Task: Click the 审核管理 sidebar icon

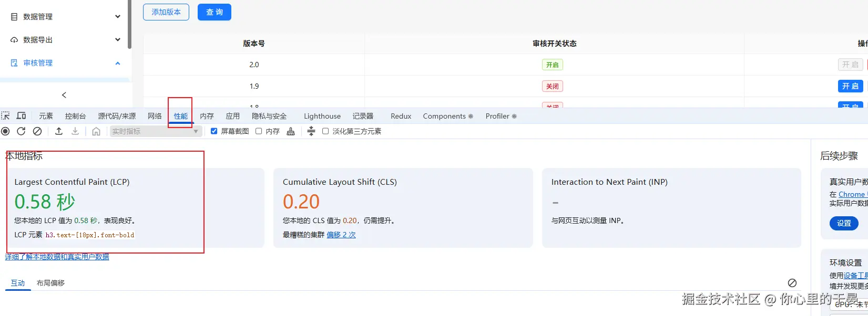Action: pos(14,63)
